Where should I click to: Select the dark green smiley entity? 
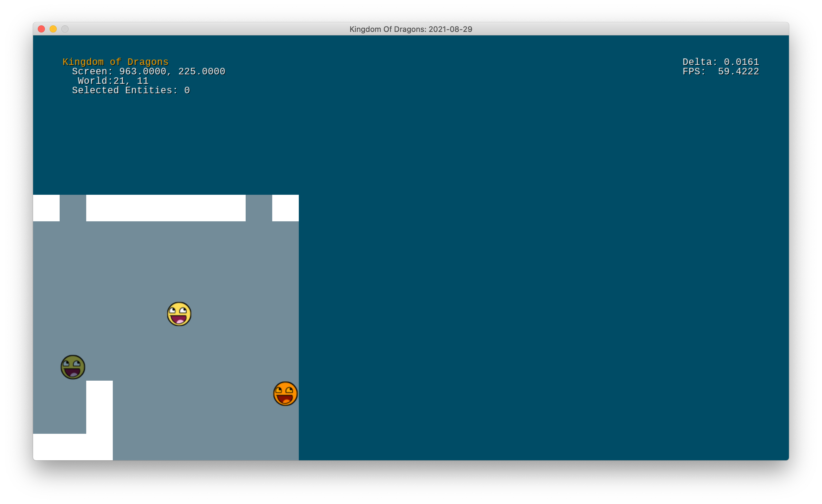[x=73, y=367]
